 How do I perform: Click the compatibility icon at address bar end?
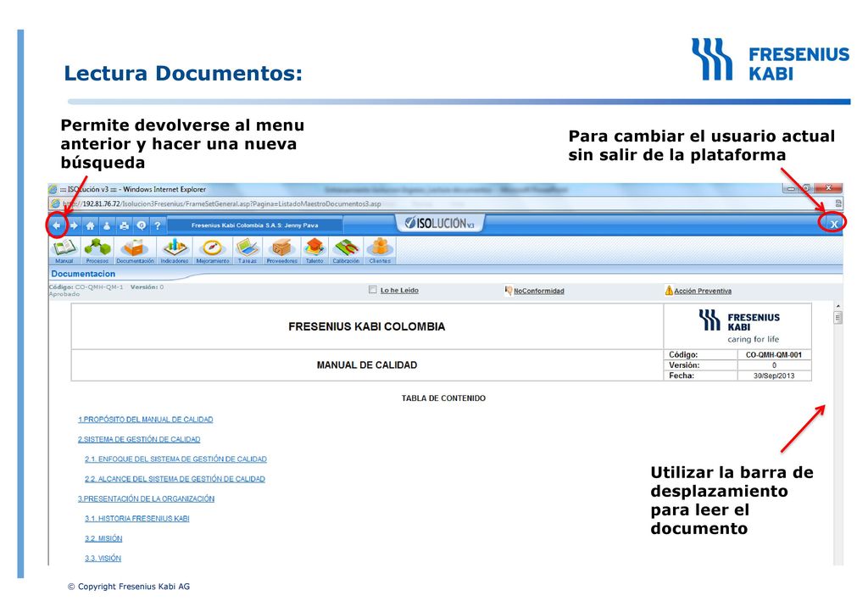pos(838,203)
